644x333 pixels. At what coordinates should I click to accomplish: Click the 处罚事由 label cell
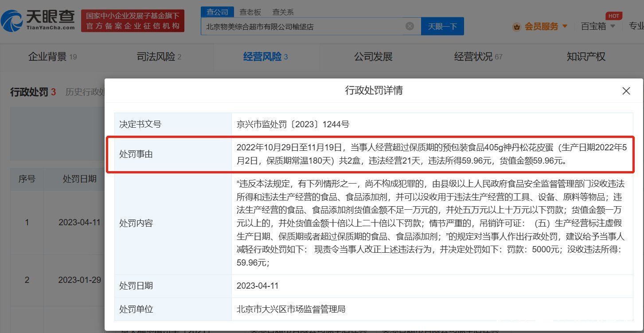[x=173, y=154]
